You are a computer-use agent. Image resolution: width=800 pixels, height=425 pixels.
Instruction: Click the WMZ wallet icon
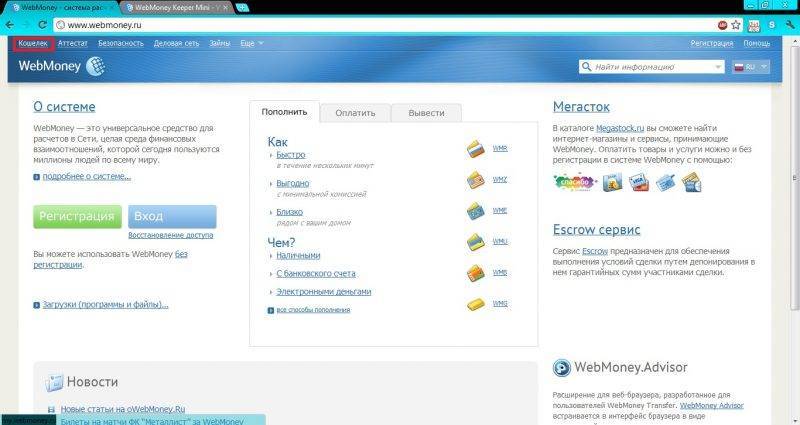point(476,180)
